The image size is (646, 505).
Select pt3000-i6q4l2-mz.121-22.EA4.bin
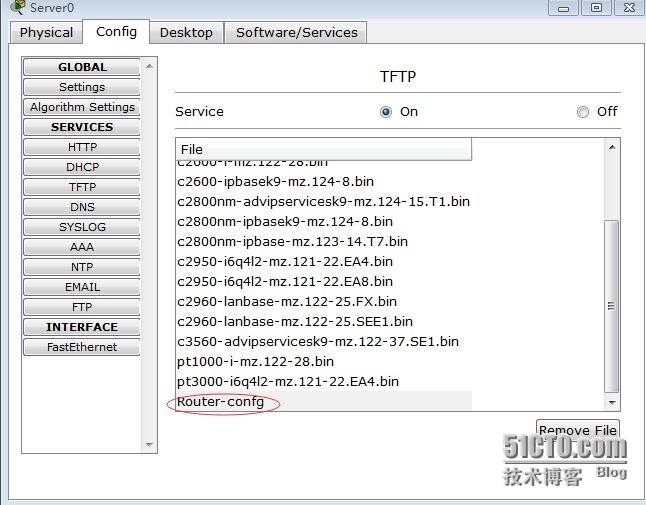point(324,381)
